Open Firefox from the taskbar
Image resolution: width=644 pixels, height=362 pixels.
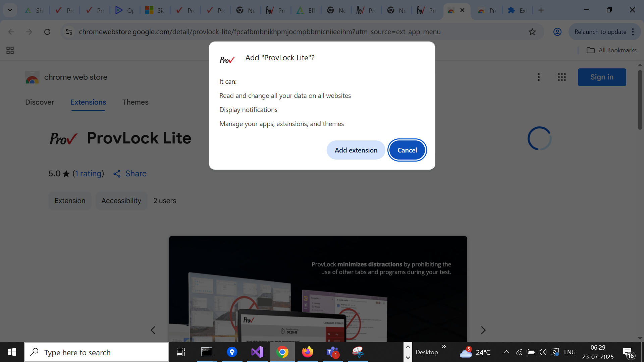pyautogui.click(x=308, y=352)
